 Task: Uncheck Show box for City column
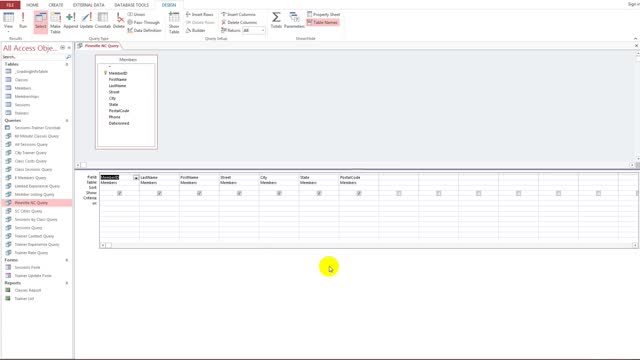pos(279,193)
